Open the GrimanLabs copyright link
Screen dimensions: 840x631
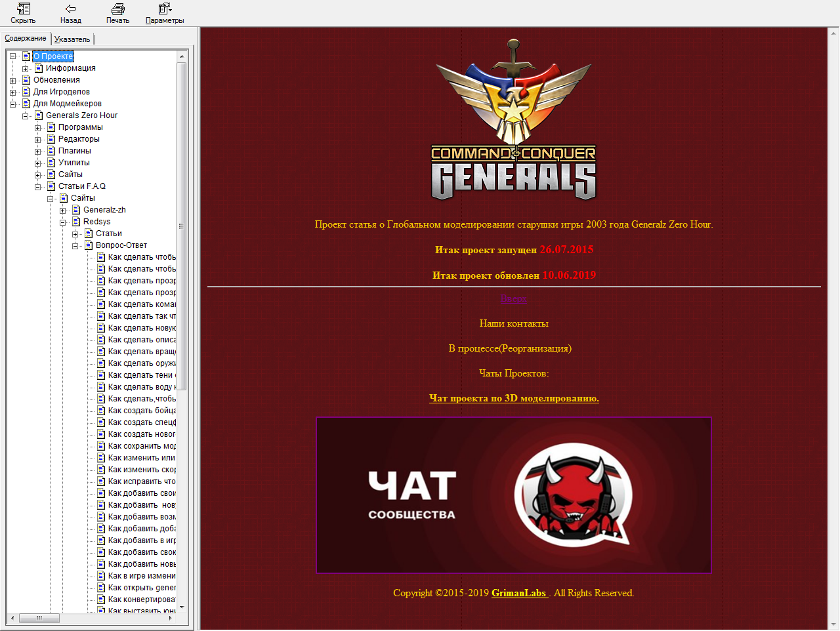[x=520, y=593]
